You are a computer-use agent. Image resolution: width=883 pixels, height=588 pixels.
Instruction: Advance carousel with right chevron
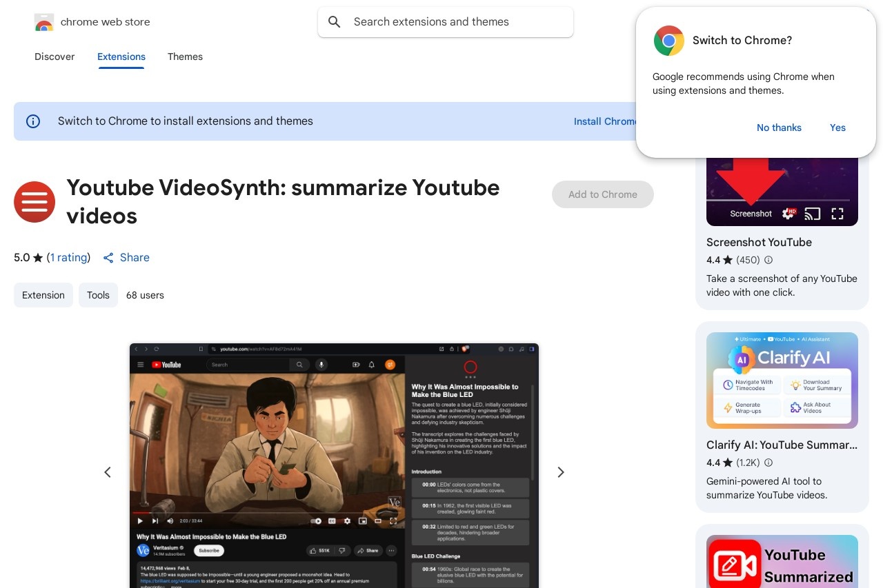click(x=561, y=472)
